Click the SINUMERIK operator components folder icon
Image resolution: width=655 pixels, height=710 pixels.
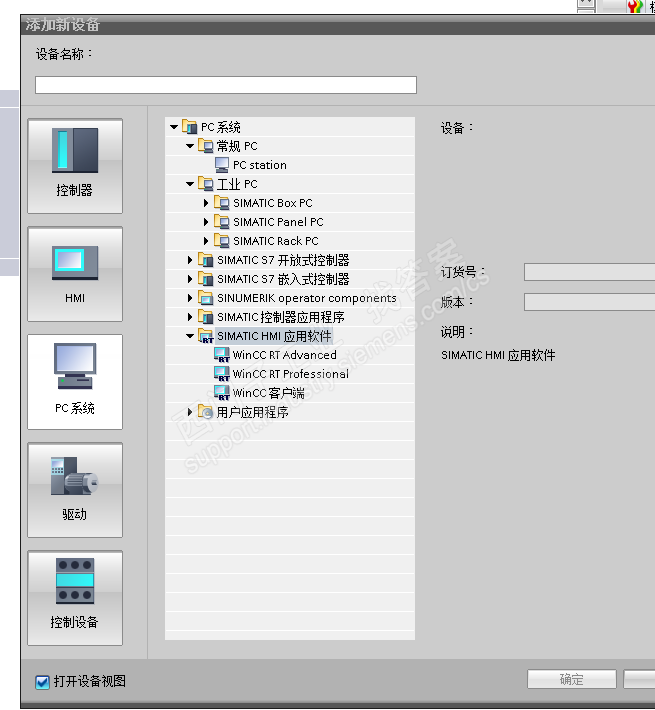tap(206, 298)
